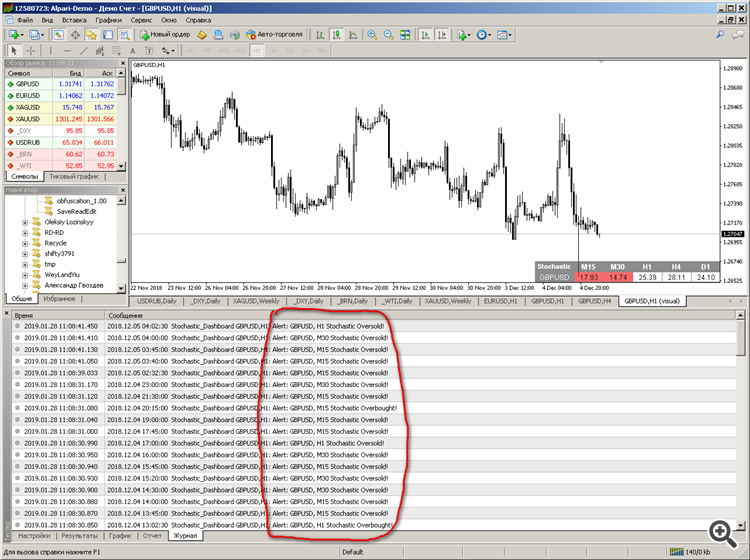Select the crosshair tool
Screen dimensions: 750x560
pos(31,51)
